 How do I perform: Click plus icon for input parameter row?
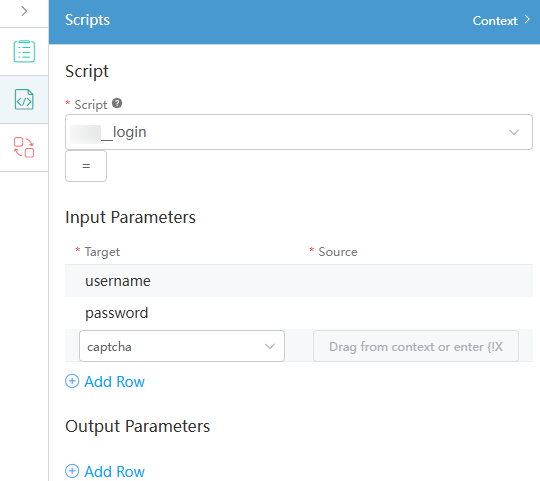coord(72,381)
